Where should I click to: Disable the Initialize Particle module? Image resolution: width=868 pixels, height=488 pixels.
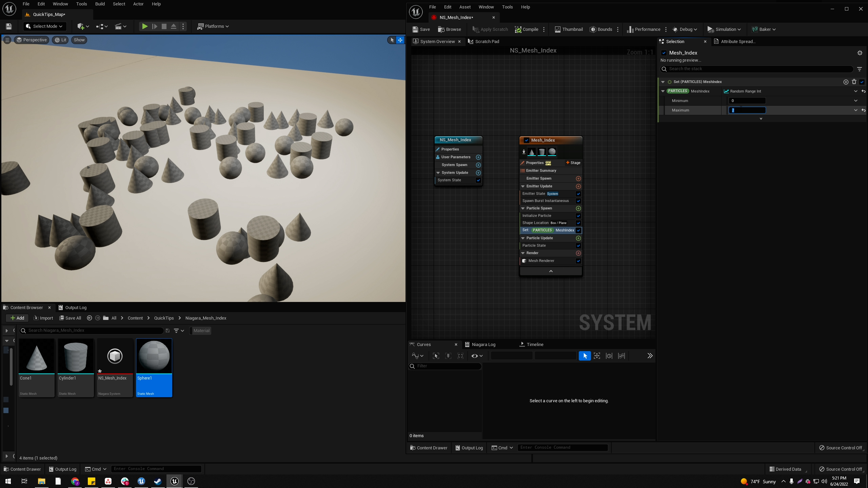578,216
